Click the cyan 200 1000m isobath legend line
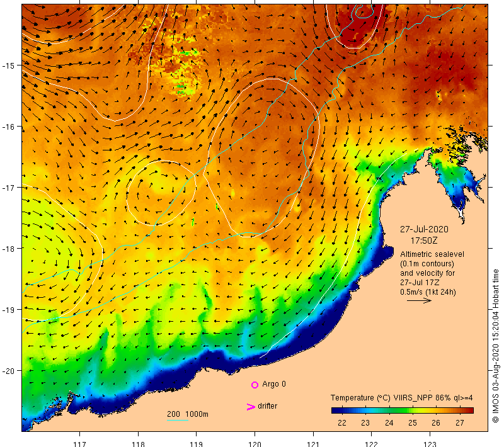 pyautogui.click(x=178, y=420)
